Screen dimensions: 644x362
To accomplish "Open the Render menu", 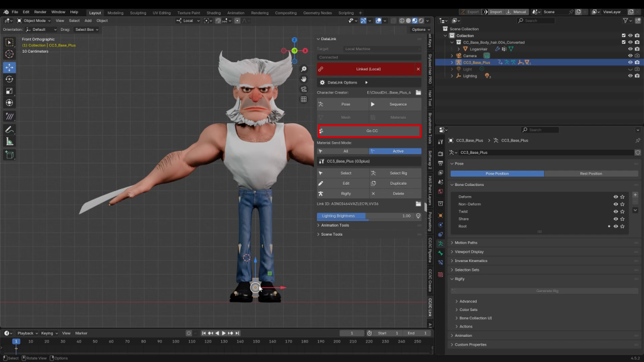I will 40,12.
